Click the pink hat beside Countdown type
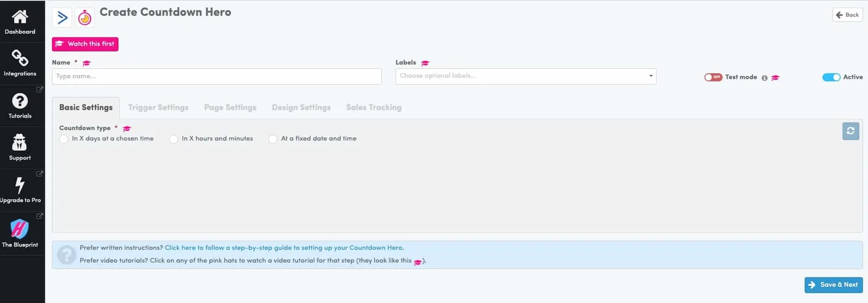 pos(127,128)
